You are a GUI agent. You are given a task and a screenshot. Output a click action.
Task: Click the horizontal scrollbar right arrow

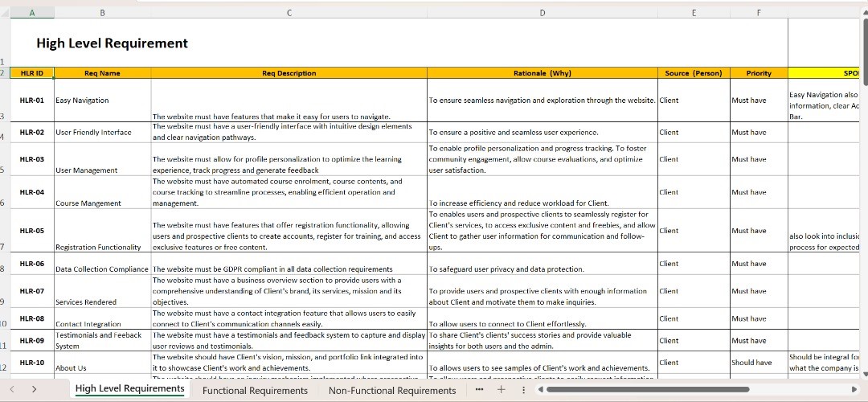click(x=854, y=390)
